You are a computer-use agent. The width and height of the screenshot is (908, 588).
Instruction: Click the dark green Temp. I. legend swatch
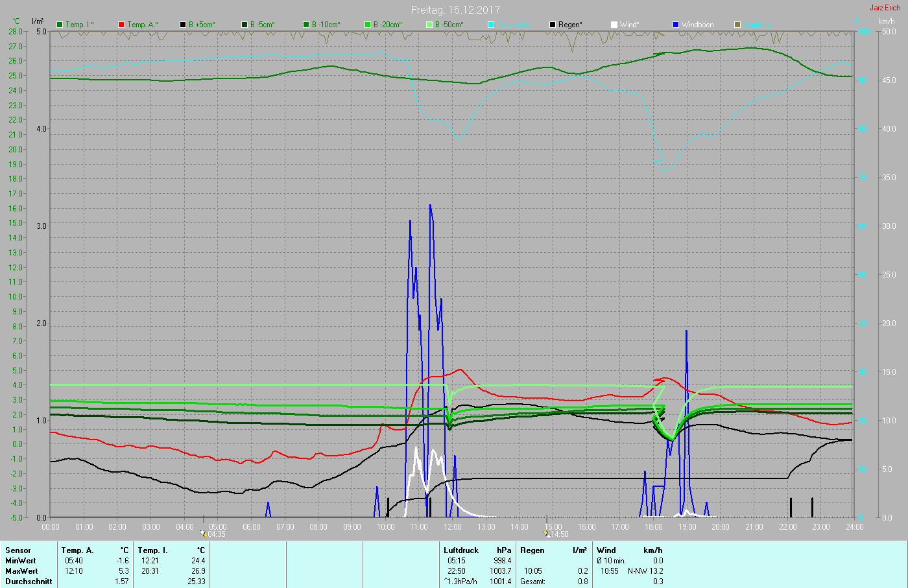(x=60, y=25)
